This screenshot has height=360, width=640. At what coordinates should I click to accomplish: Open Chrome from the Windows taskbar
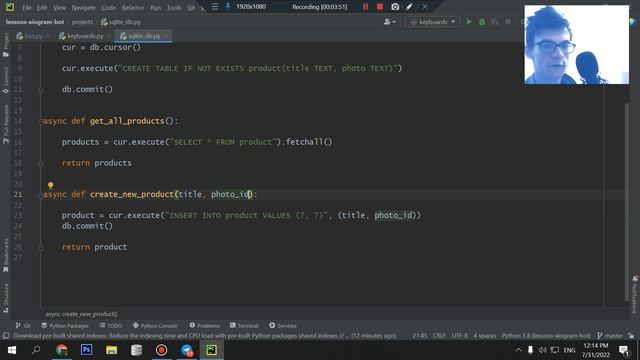coord(62,350)
